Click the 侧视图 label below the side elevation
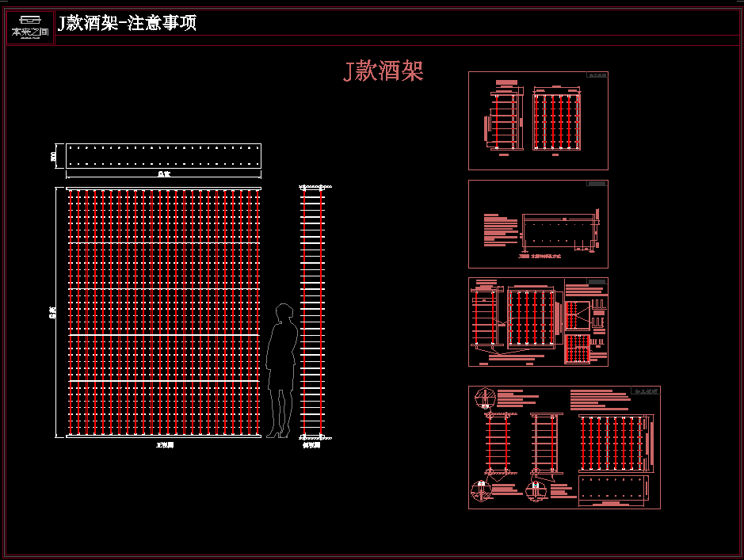 coord(312,446)
